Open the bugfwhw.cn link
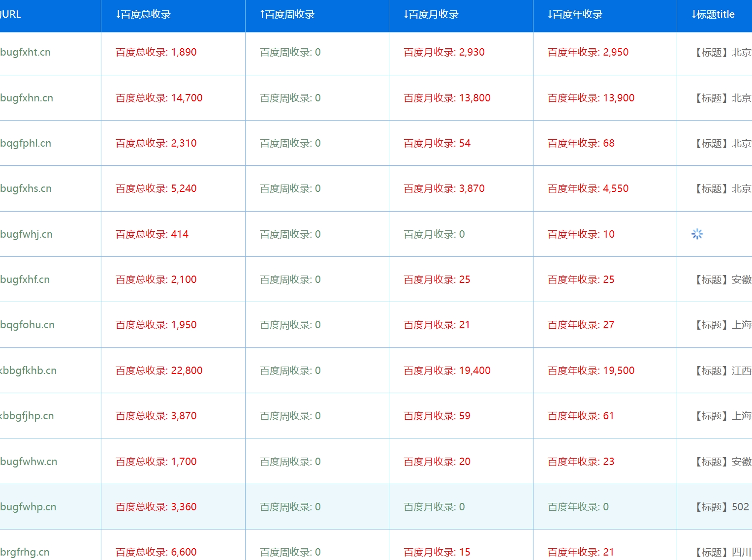This screenshot has width=752, height=560. coord(29,462)
